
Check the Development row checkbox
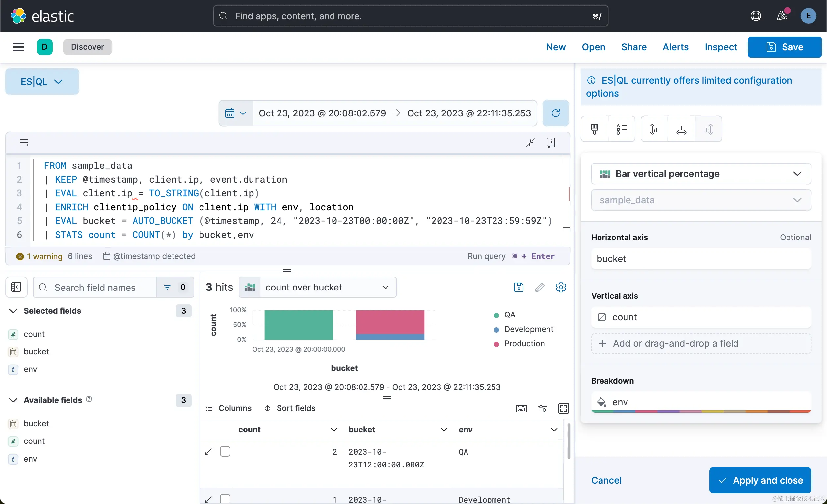tap(225, 499)
